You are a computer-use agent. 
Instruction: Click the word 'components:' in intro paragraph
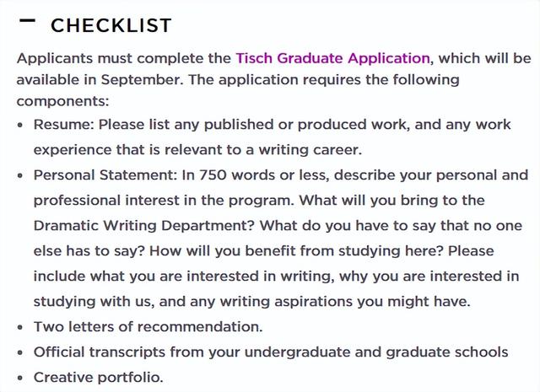click(62, 102)
